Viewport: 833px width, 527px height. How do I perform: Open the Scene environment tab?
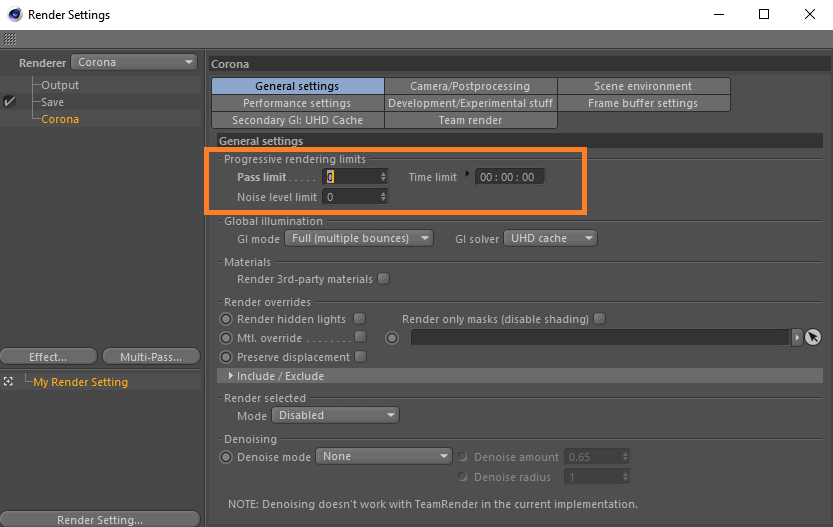click(x=643, y=86)
